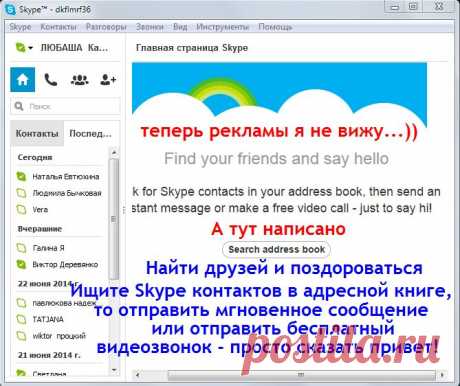Click the Сегодня group header
Image resolution: width=460 pixels, height=386 pixels.
tap(35, 157)
